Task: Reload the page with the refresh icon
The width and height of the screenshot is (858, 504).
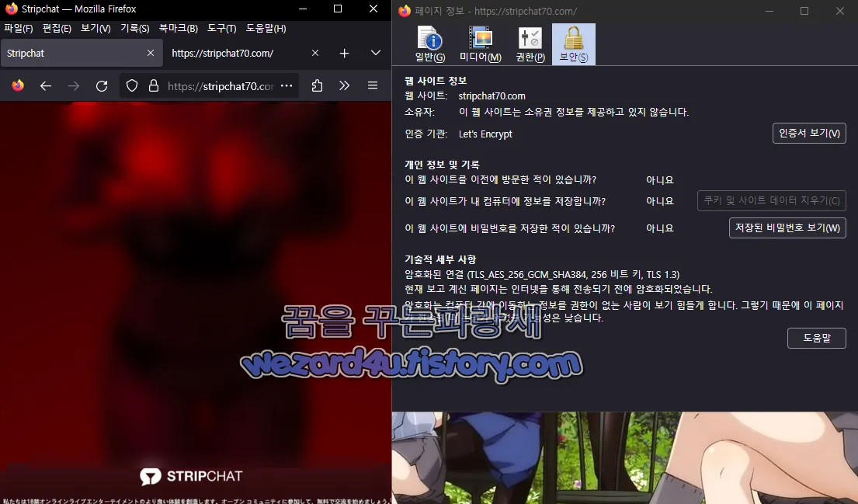Action: (x=102, y=85)
